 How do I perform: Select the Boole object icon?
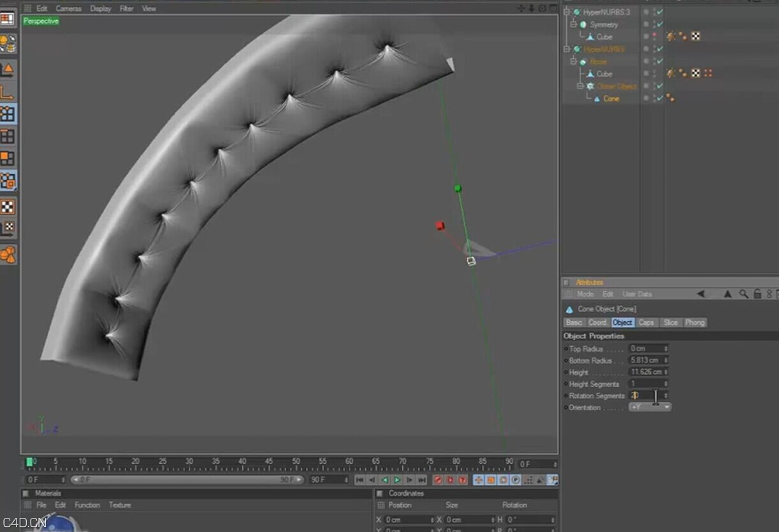click(581, 61)
